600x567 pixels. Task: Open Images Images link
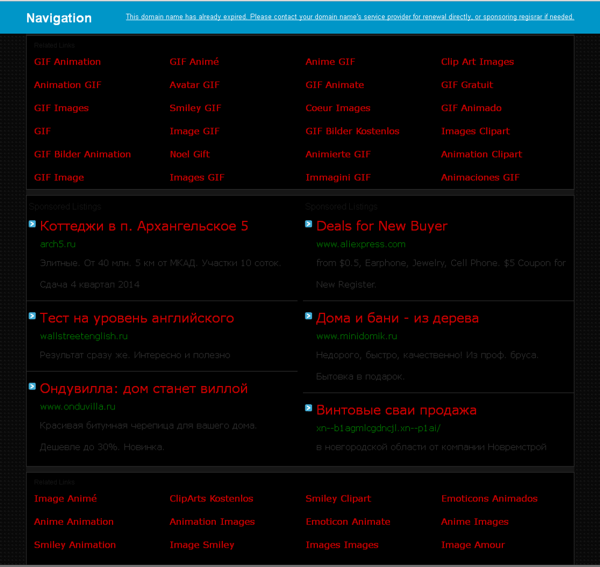(342, 545)
